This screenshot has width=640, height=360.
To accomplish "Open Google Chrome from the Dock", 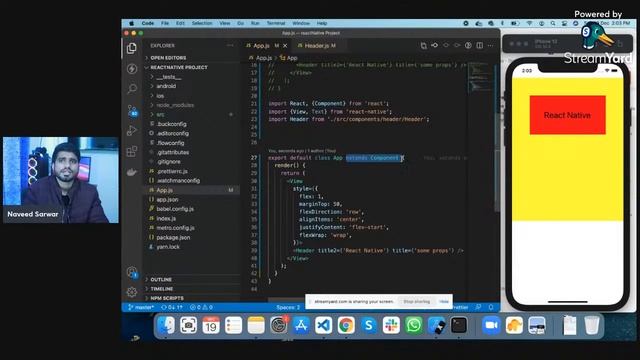I will click(x=346, y=325).
